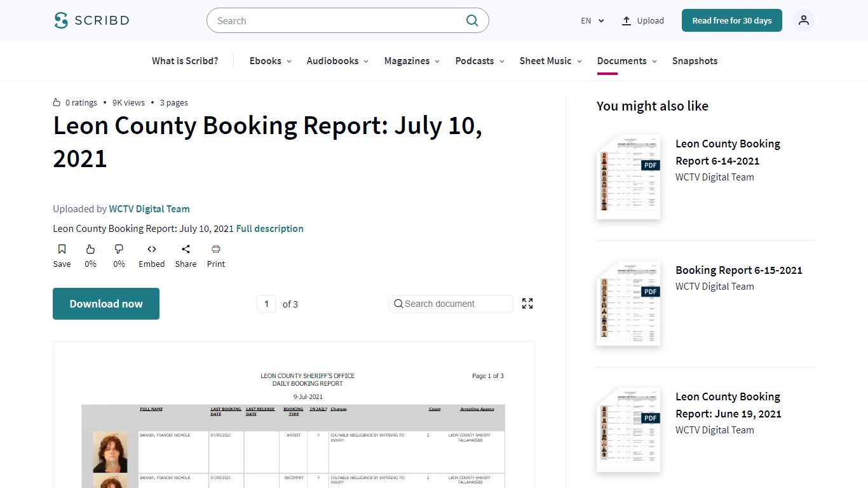
Task: Open the user profile icon
Action: click(804, 20)
